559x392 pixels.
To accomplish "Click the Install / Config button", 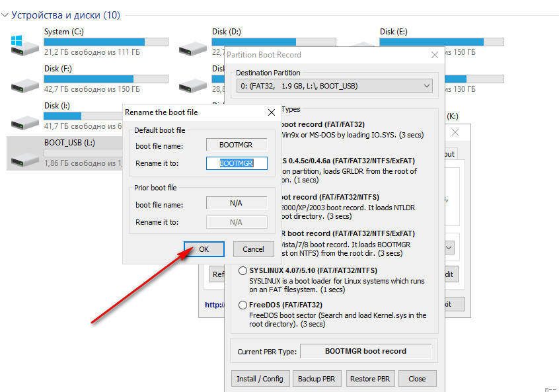I will [x=260, y=379].
